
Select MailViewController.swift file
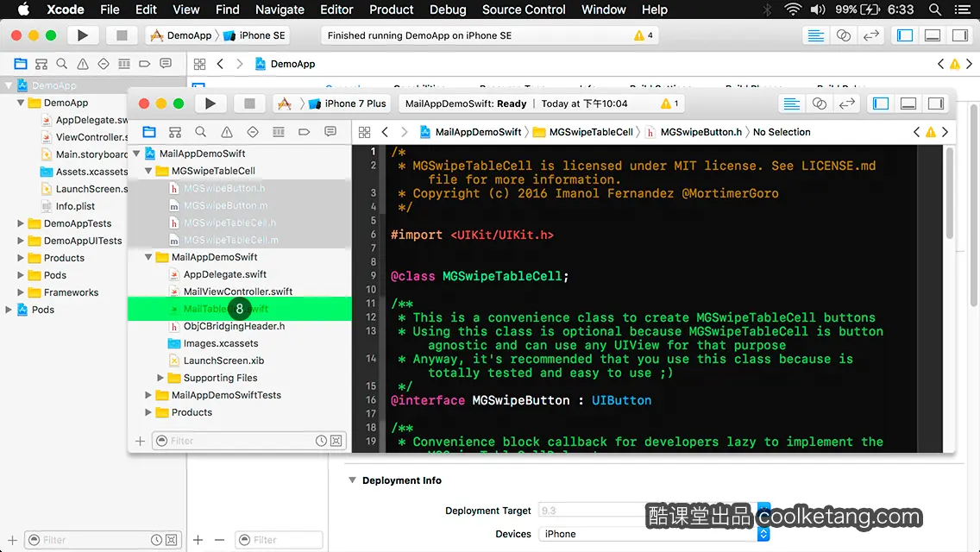pos(239,292)
